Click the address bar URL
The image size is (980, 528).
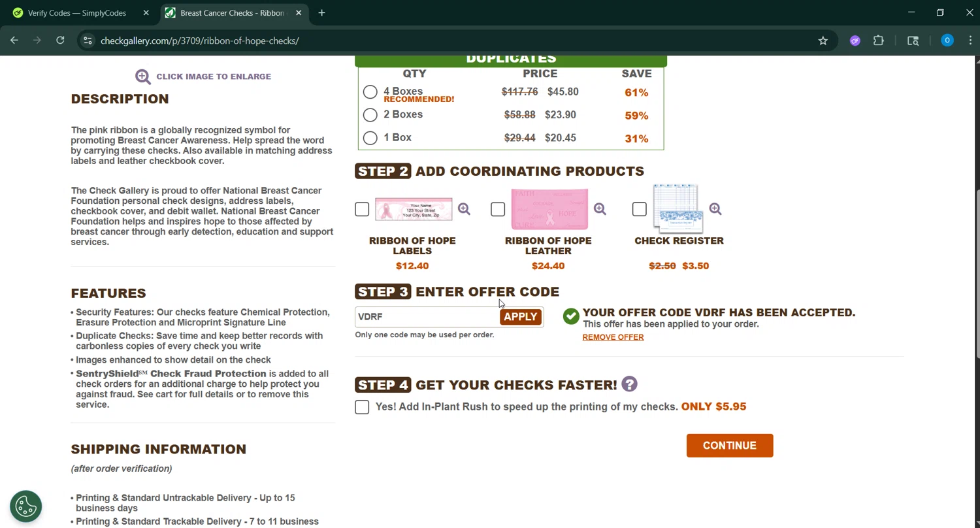[x=200, y=41]
